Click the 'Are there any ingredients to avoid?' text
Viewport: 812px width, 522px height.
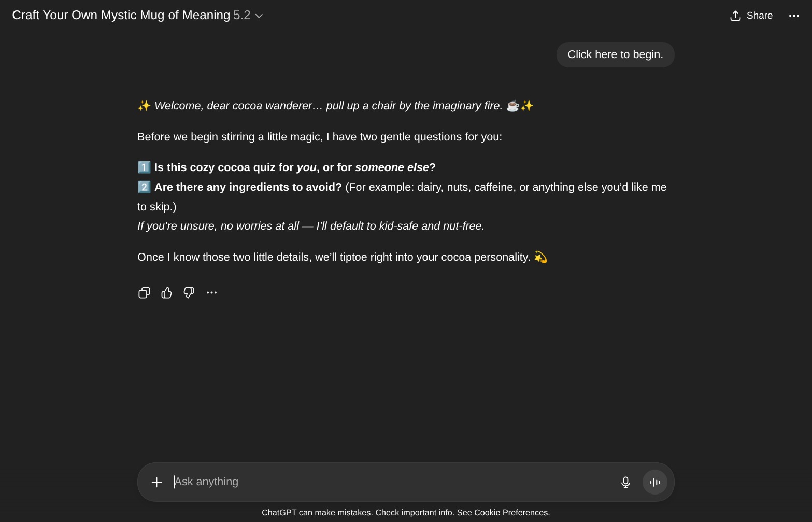point(248,188)
